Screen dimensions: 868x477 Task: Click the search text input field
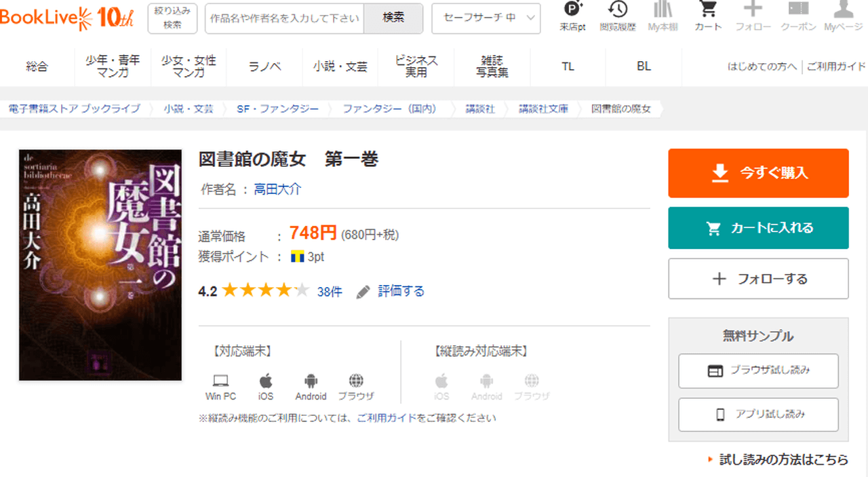285,18
